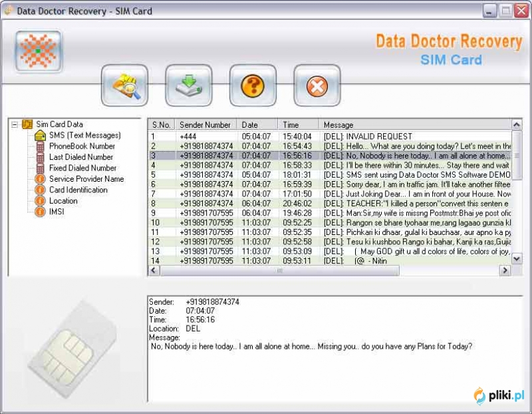The width and height of the screenshot is (532, 414).
Task: Select row 'Tesu ki kushboo Rango ki bahar'
Action: [330, 242]
